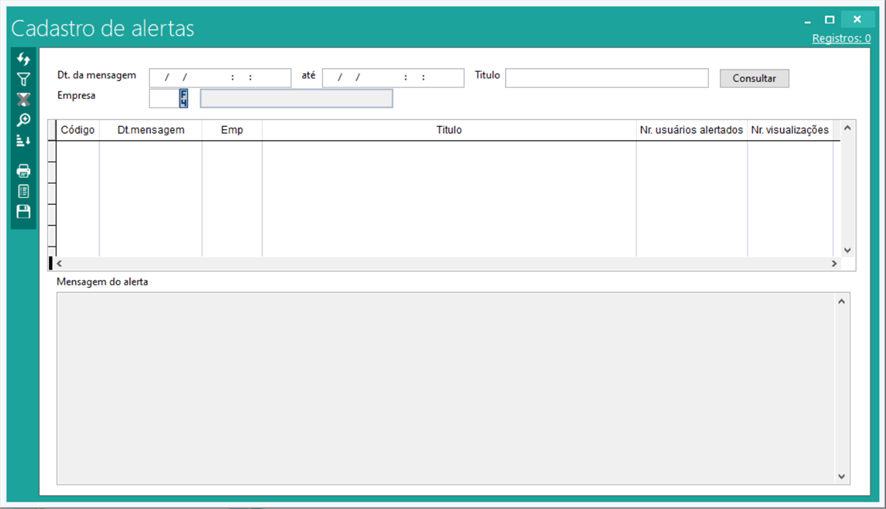Click the refresh arrows icon in sidebar

click(x=24, y=60)
